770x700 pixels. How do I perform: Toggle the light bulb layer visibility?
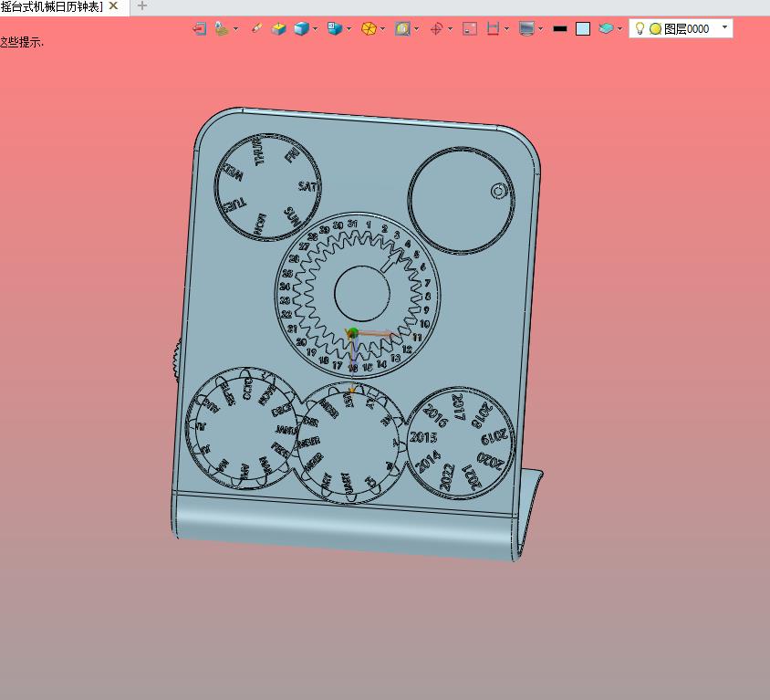640,28
